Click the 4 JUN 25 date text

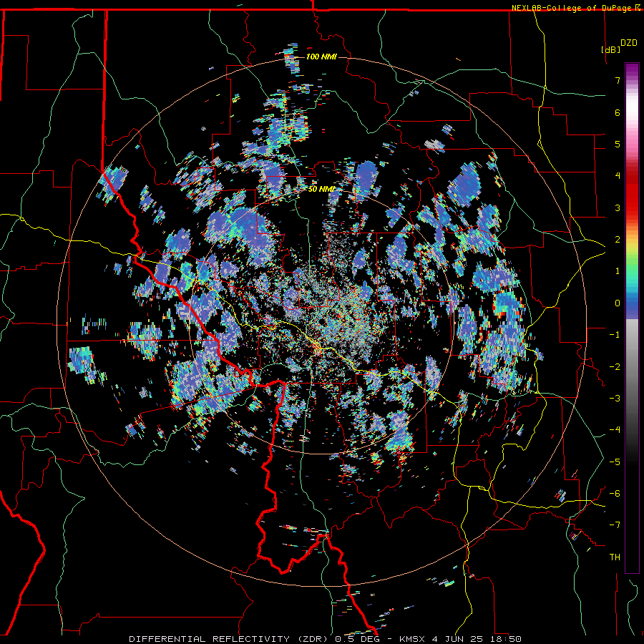click(x=457, y=639)
